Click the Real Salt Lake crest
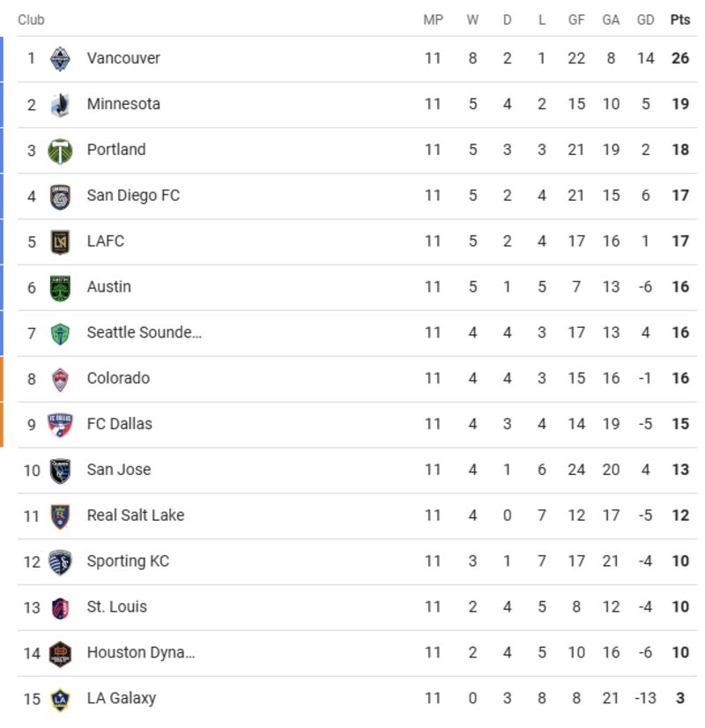Viewport: 705px width, 728px height. [x=60, y=516]
